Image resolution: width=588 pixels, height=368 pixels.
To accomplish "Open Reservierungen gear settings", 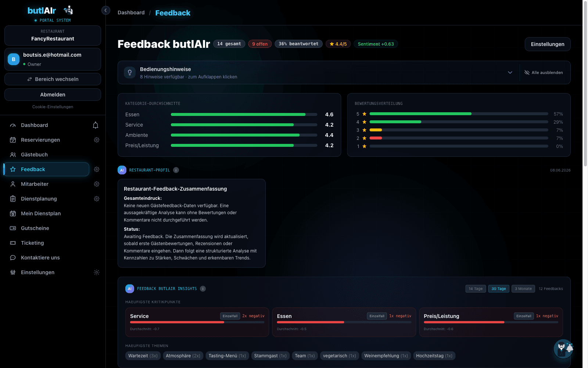I will pos(97,140).
